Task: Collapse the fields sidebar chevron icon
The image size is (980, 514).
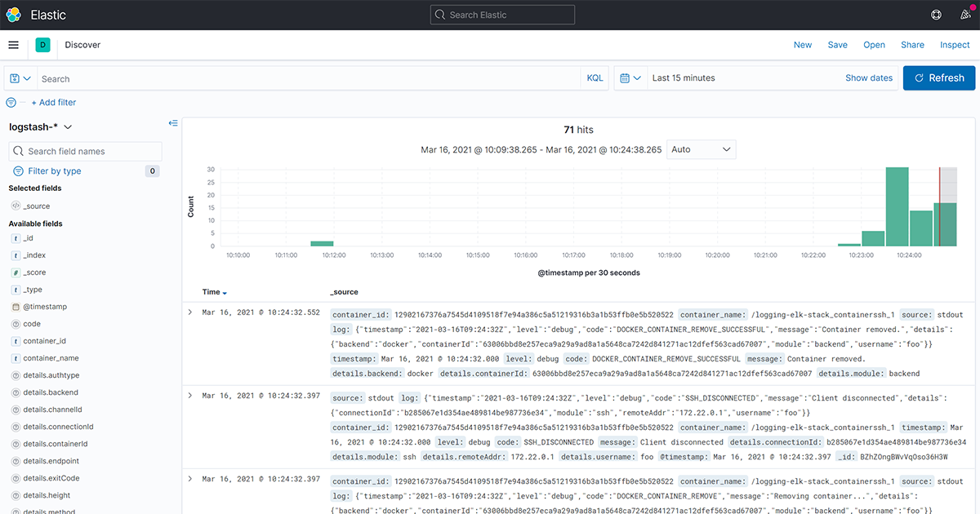Action: pyautogui.click(x=173, y=122)
